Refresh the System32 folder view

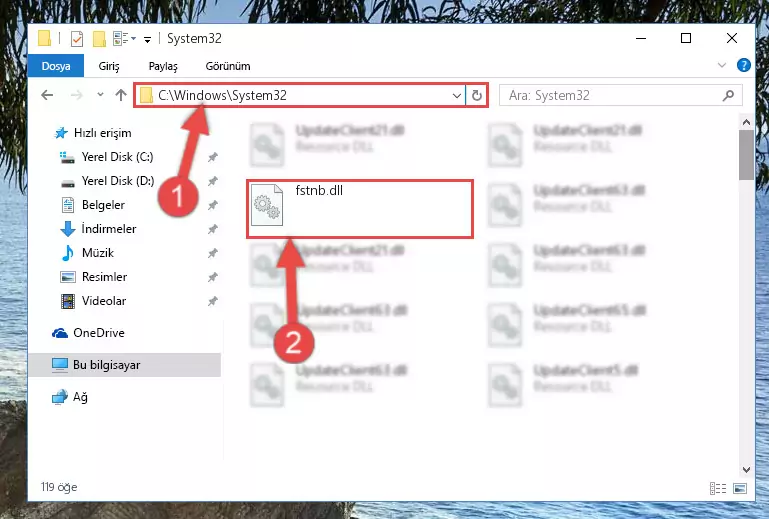[476, 95]
